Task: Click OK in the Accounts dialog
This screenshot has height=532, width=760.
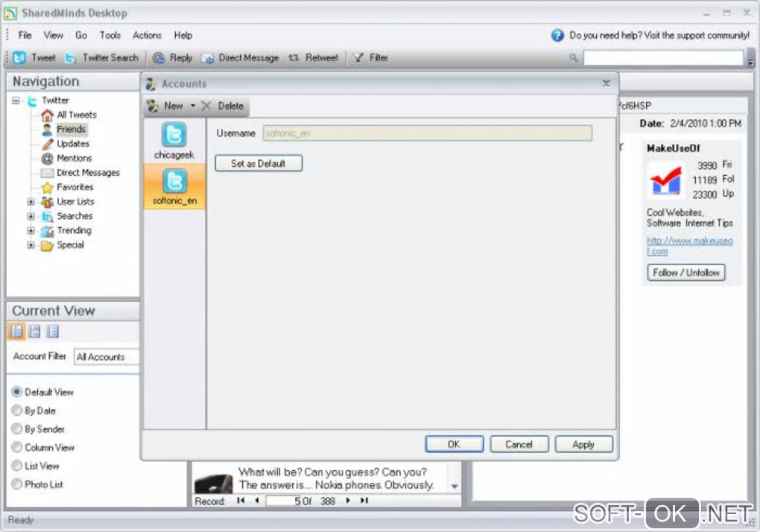Action: click(455, 444)
